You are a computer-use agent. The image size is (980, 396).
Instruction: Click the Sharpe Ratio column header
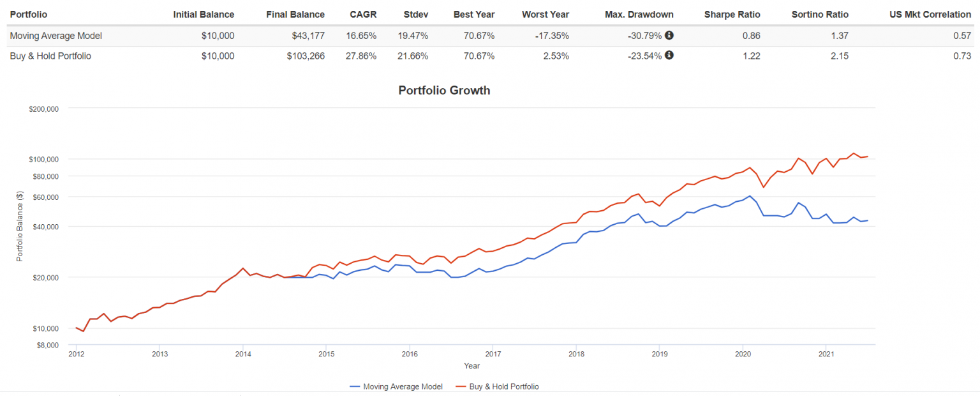(732, 14)
